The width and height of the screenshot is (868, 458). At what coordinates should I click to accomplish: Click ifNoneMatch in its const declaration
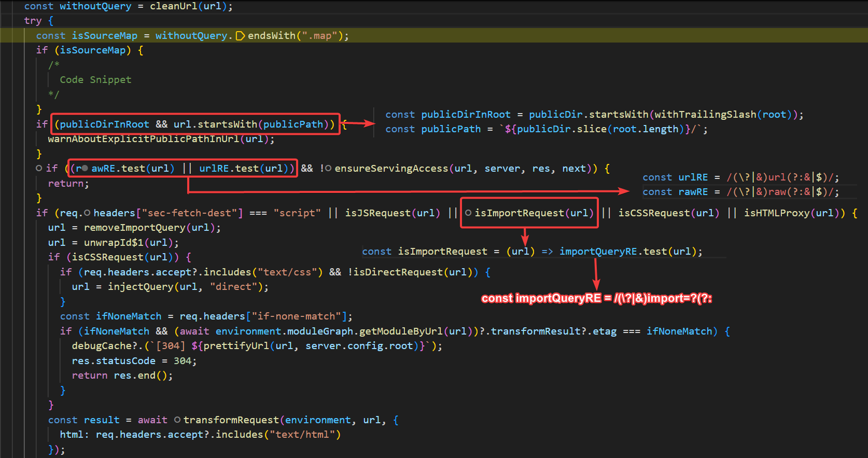[x=129, y=316]
